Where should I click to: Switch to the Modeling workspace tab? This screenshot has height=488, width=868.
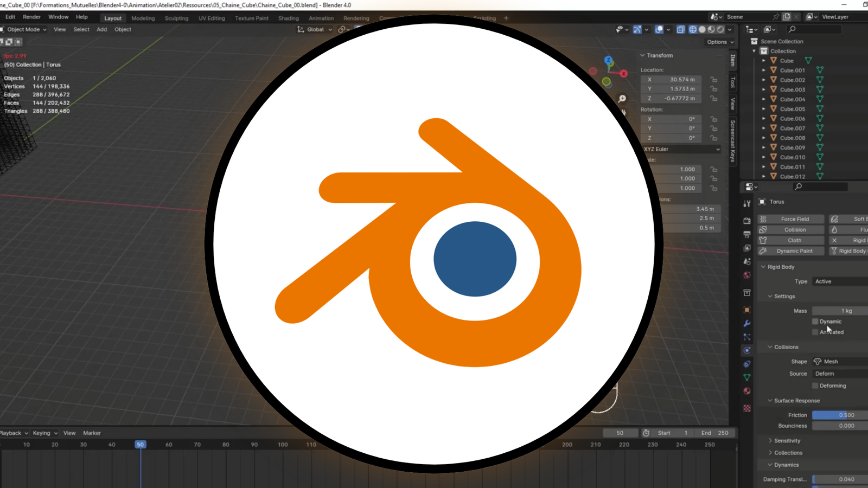[143, 18]
